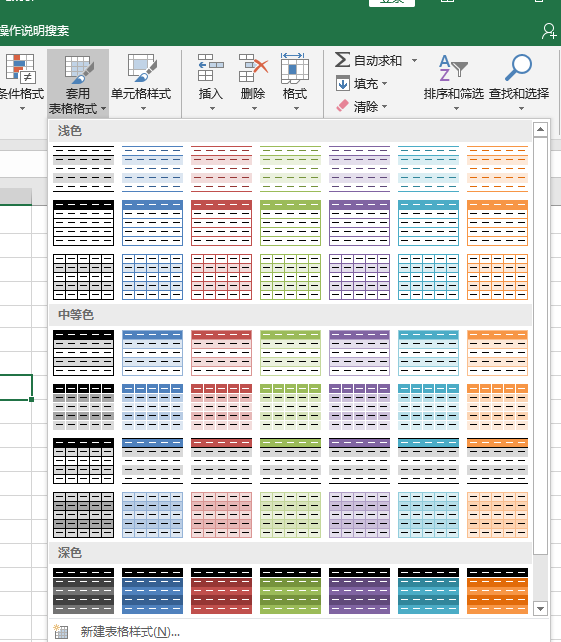
Task: Click the gallery scroll down arrow
Action: [541, 608]
